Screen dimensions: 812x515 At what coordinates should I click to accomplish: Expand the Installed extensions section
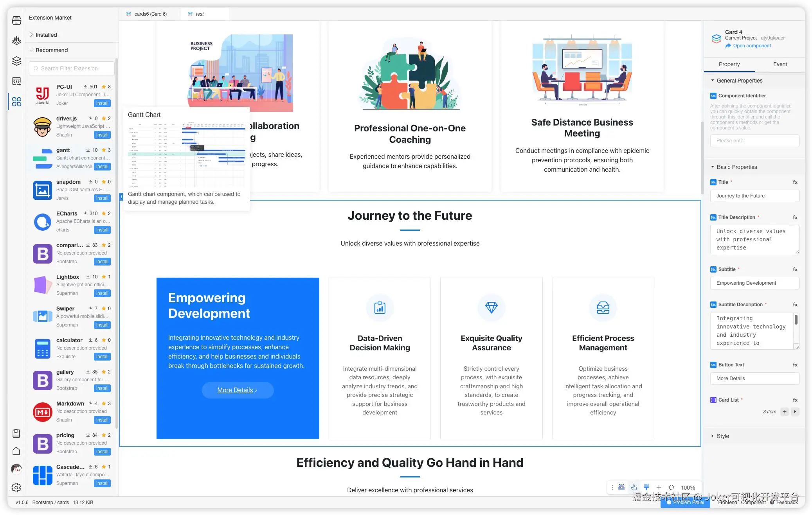[x=46, y=35]
